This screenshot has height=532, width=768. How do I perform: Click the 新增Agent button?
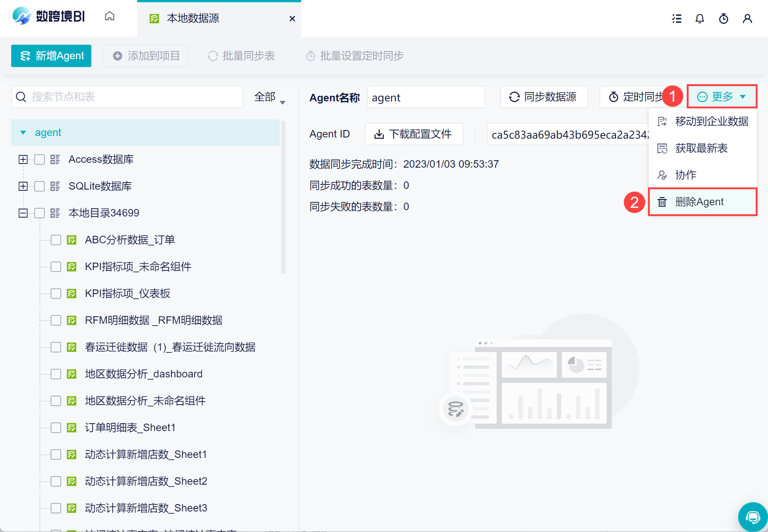pos(51,56)
